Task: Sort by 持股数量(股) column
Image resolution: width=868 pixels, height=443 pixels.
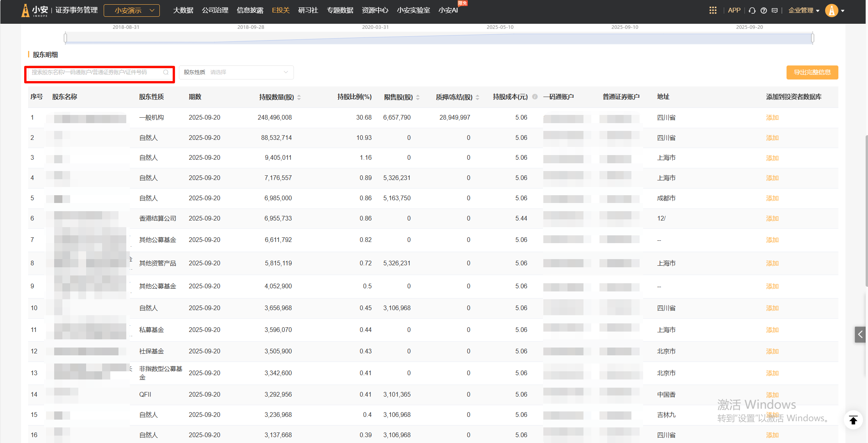Action: pos(299,97)
